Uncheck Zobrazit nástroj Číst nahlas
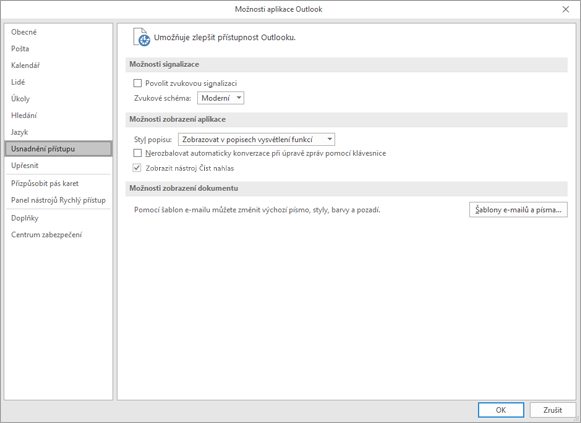This screenshot has height=423, width=581. pyautogui.click(x=137, y=168)
